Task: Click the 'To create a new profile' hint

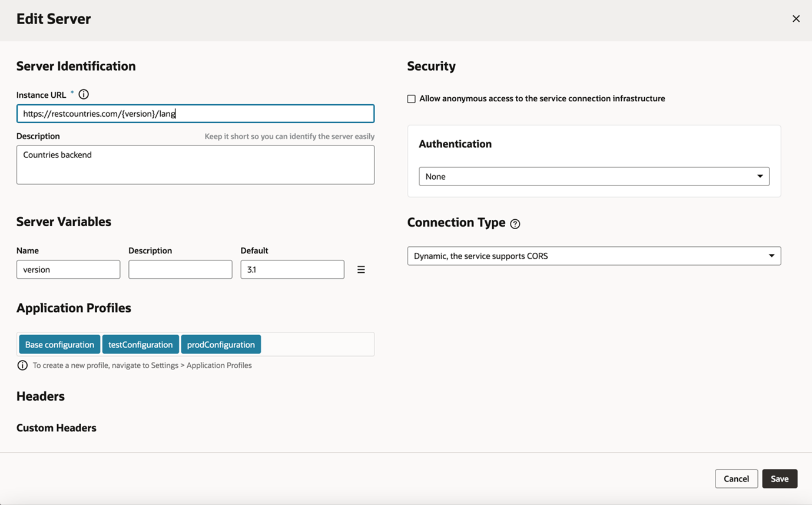Action: 142,365
